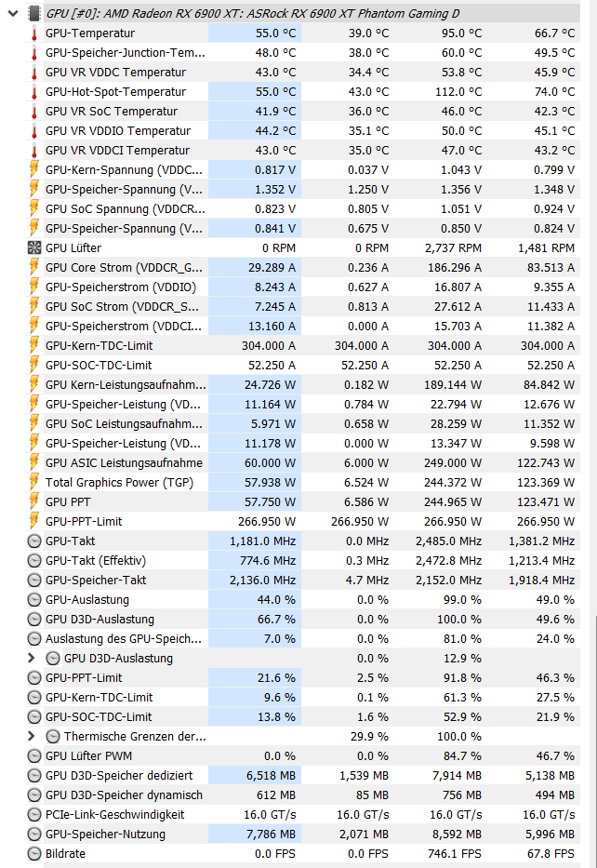The image size is (597, 868).
Task: Click the 95.0 °C maximum GPU temperature value
Action: pos(461,33)
